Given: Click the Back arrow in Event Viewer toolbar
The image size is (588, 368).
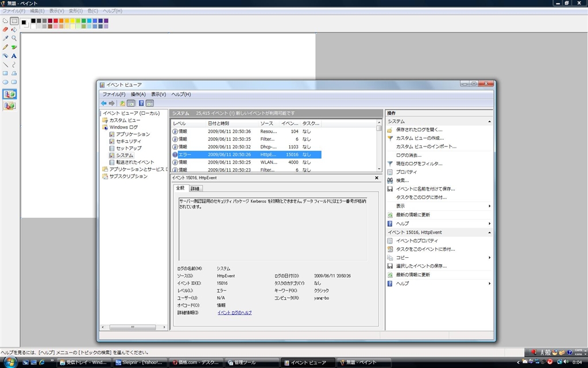Looking at the screenshot, I should click(103, 103).
